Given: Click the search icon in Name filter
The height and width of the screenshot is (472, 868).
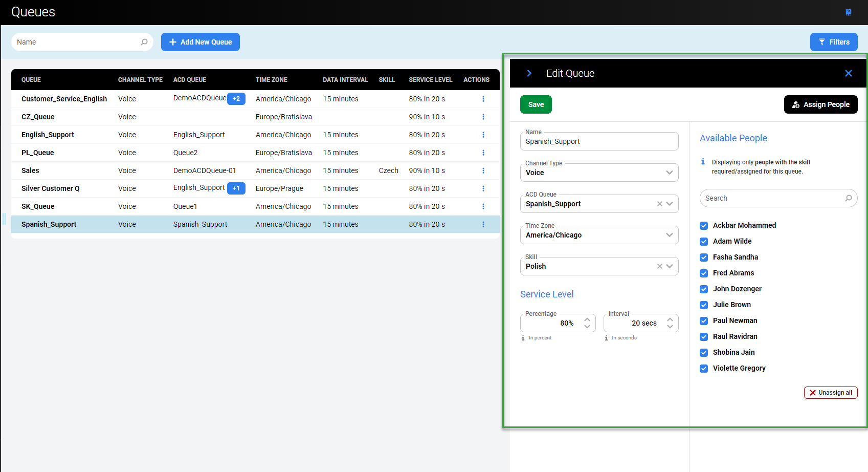Looking at the screenshot, I should point(144,42).
